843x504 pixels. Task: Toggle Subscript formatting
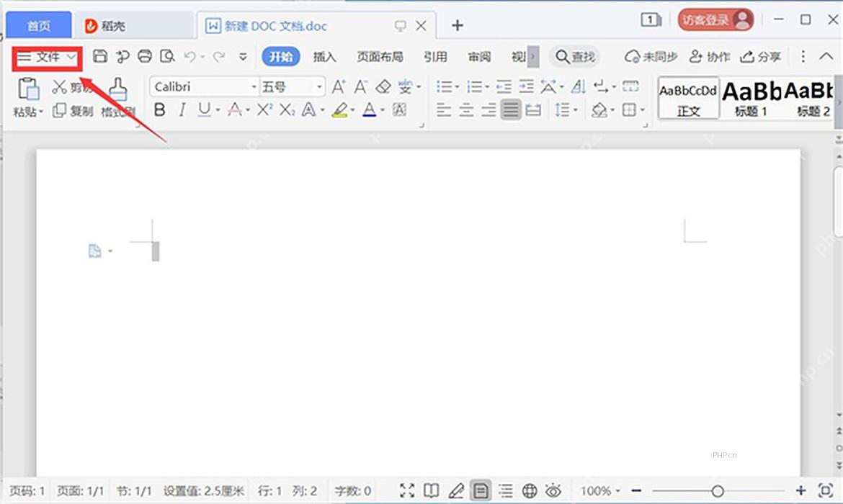pyautogui.click(x=287, y=110)
